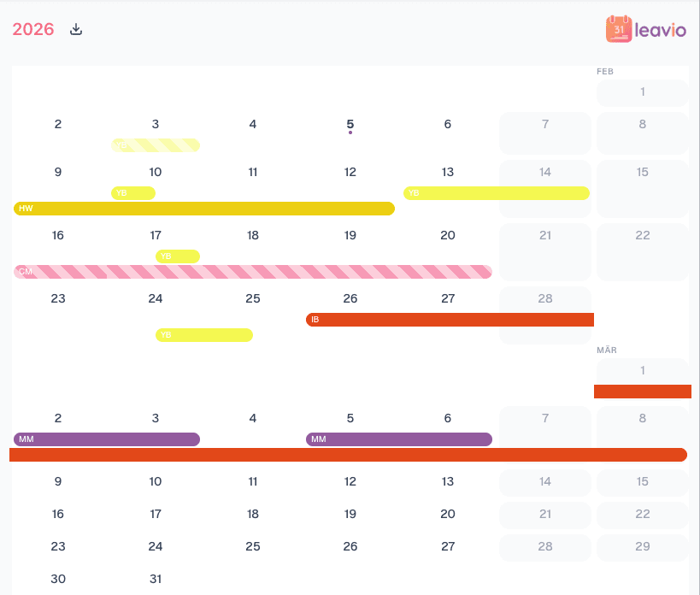Select the February 16 date cell

tap(57, 234)
